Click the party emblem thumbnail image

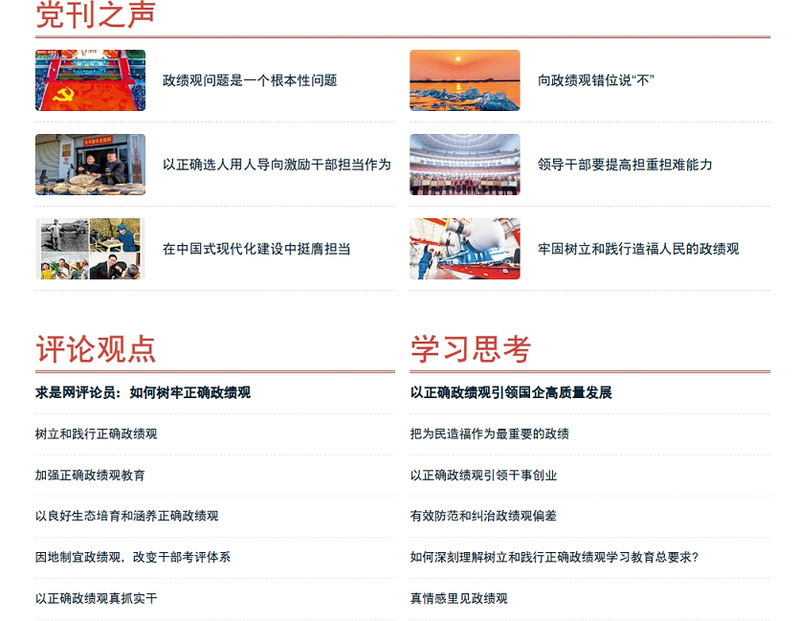90,80
